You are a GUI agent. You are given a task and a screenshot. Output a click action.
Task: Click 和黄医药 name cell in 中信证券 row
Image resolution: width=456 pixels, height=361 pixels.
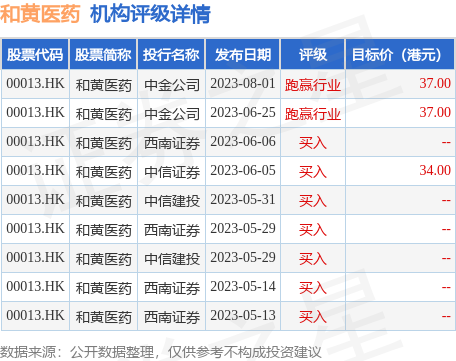coord(104,172)
